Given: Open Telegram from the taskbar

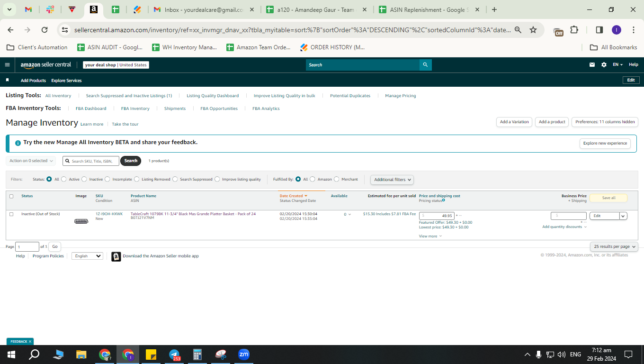Looking at the screenshot, I should point(174,355).
